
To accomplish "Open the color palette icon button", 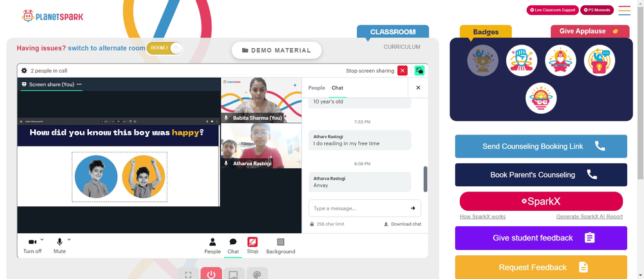I will point(257,274).
